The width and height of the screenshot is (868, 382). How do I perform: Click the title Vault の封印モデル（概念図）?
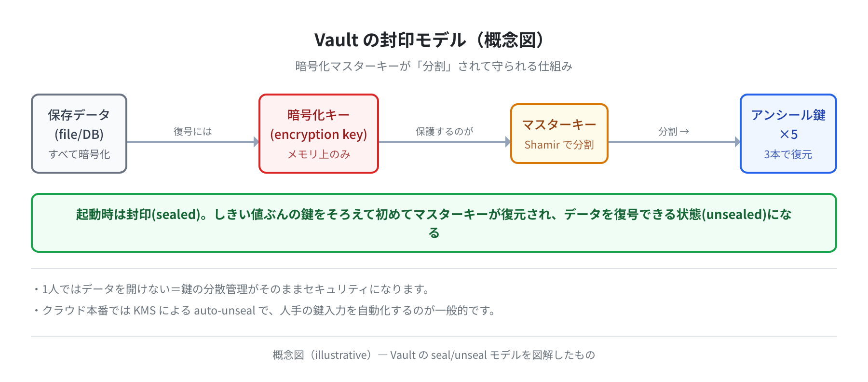point(434,40)
